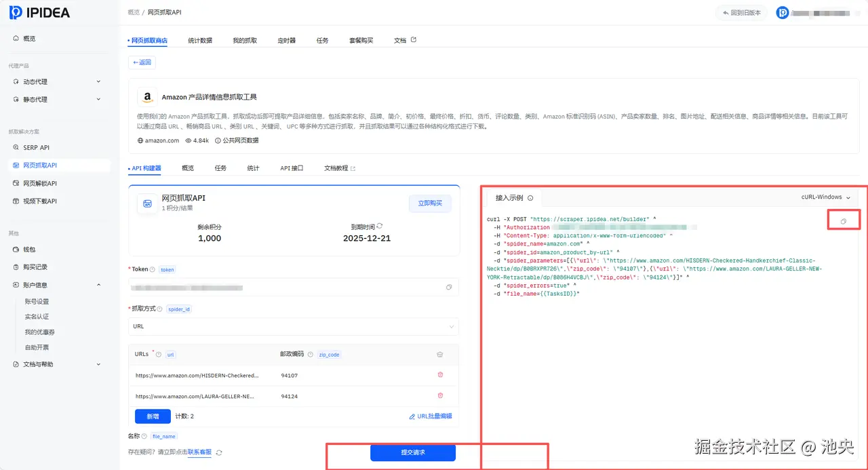Click the 4.84k views eye icon
The width and height of the screenshot is (868, 470).
pyautogui.click(x=189, y=140)
